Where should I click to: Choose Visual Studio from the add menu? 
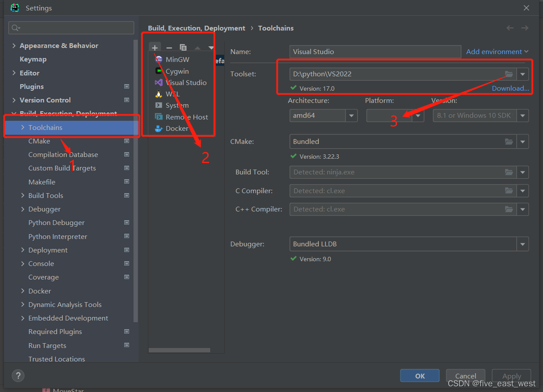(182, 82)
